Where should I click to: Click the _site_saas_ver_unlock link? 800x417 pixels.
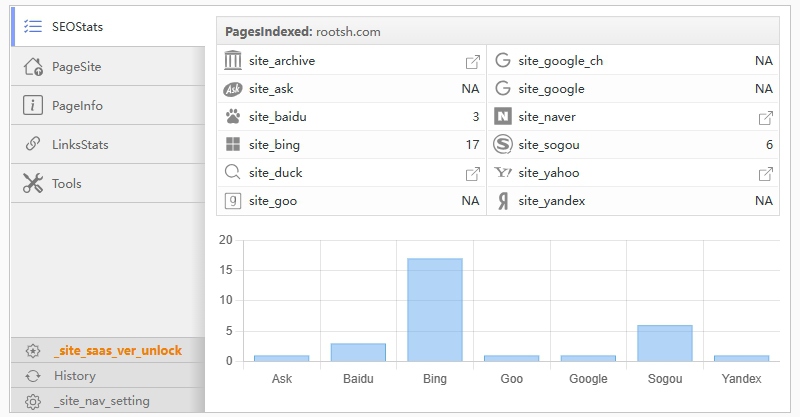pos(117,351)
